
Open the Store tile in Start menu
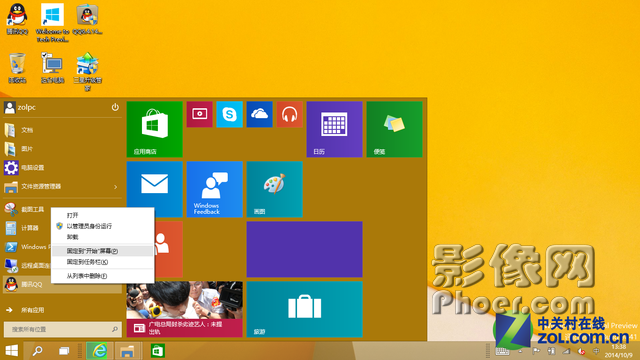click(x=154, y=129)
